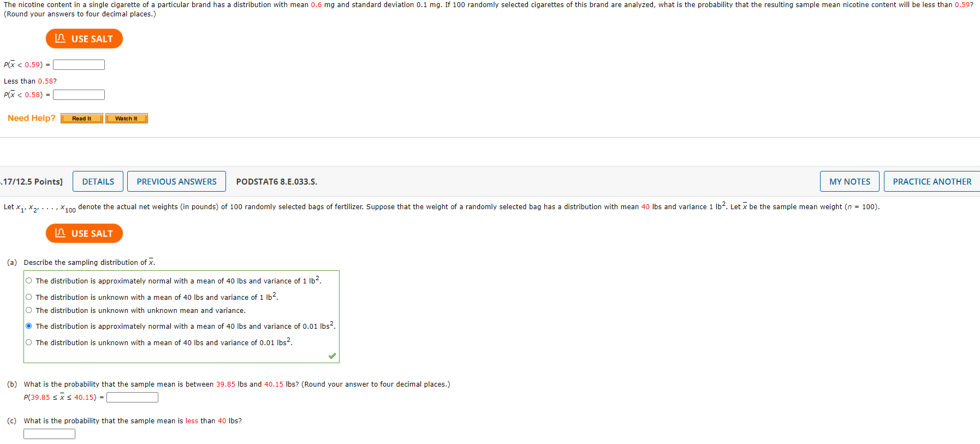The height and width of the screenshot is (444, 980).
Task: Click the PODSTAT6 8.E.033.S. question code
Action: pyautogui.click(x=277, y=182)
